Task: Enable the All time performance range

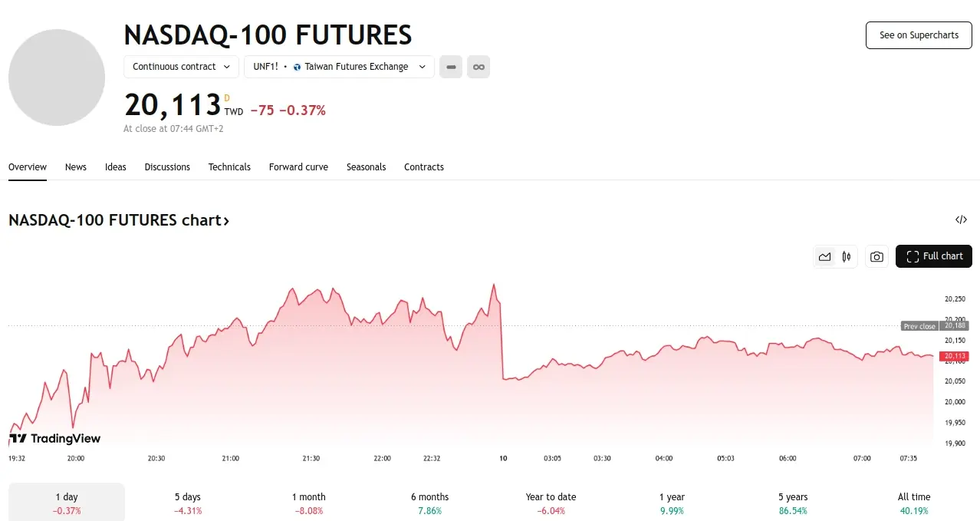Action: click(913, 503)
